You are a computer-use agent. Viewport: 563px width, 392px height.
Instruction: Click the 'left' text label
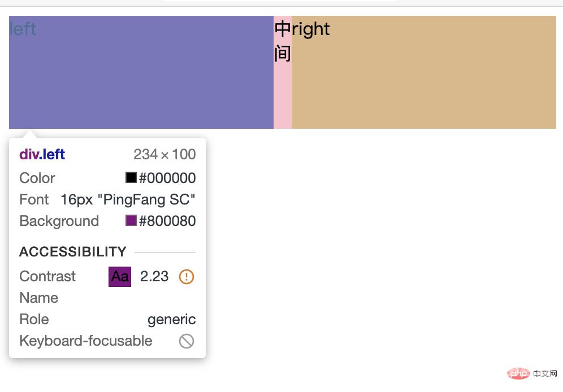coord(23,29)
